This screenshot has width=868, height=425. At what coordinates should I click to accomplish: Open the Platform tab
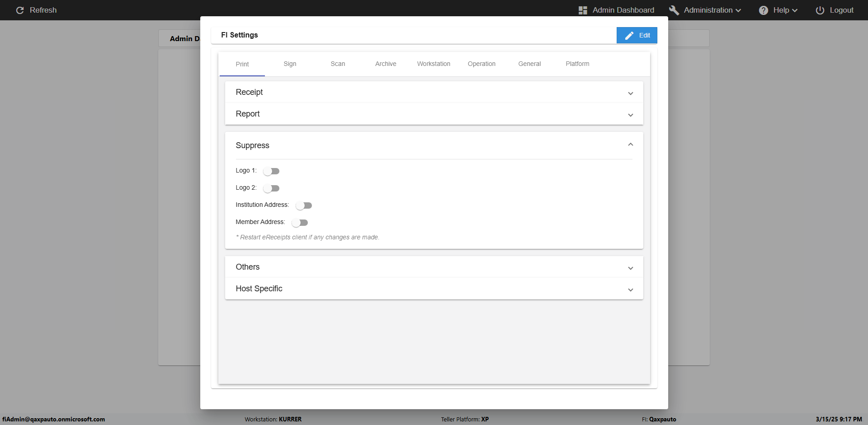(577, 64)
